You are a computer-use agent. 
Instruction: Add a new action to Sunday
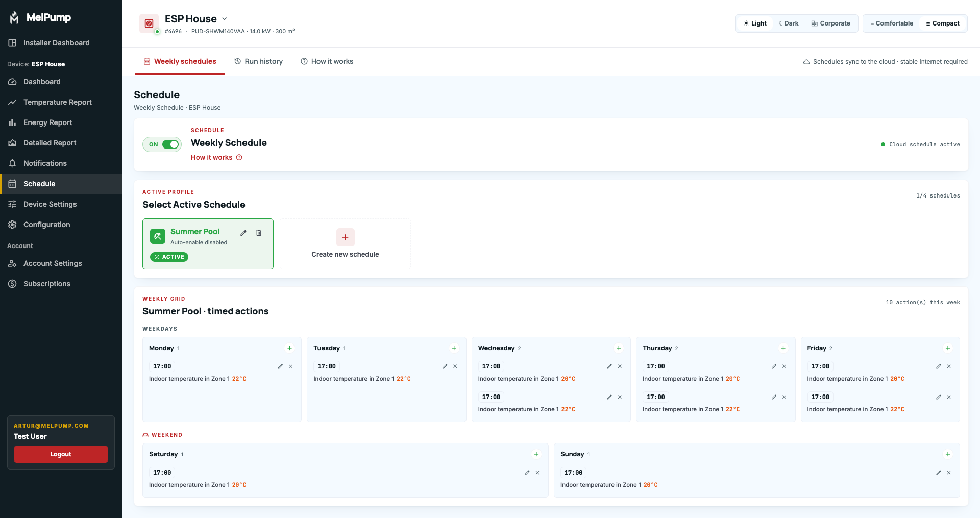(x=948, y=454)
